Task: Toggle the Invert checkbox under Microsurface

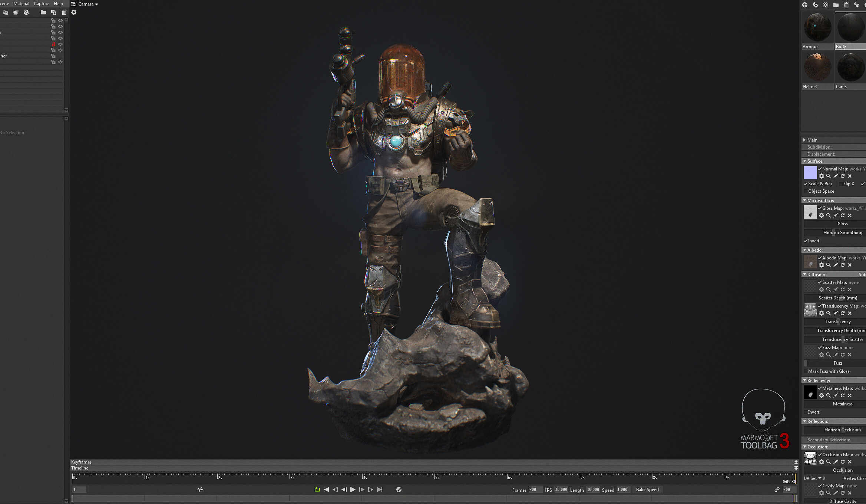Action: click(806, 241)
